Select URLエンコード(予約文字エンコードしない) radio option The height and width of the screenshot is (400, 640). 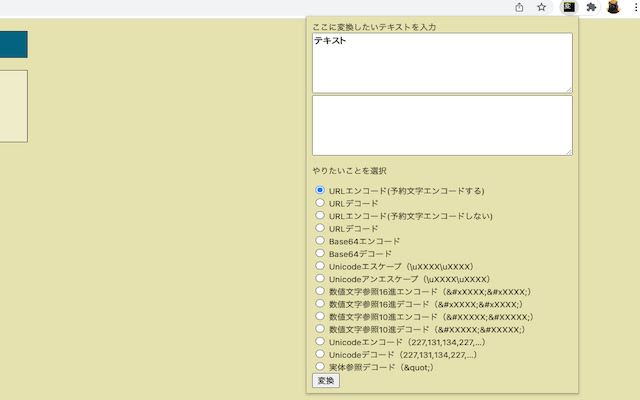click(x=320, y=215)
